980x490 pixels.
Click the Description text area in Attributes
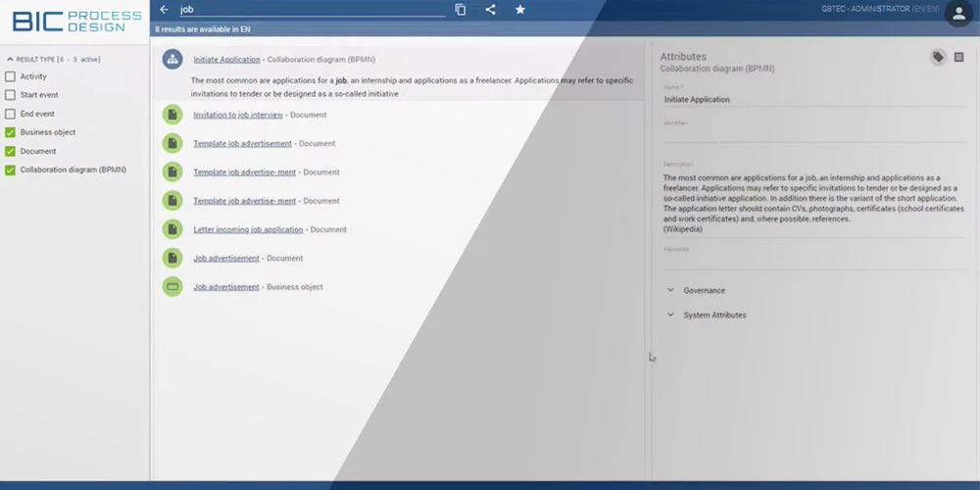813,203
